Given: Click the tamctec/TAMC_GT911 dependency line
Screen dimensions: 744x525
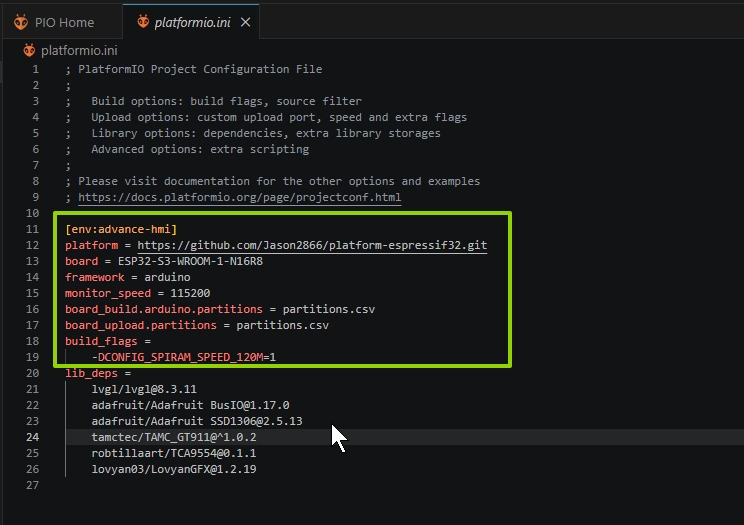Looking at the screenshot, I should tap(174, 437).
